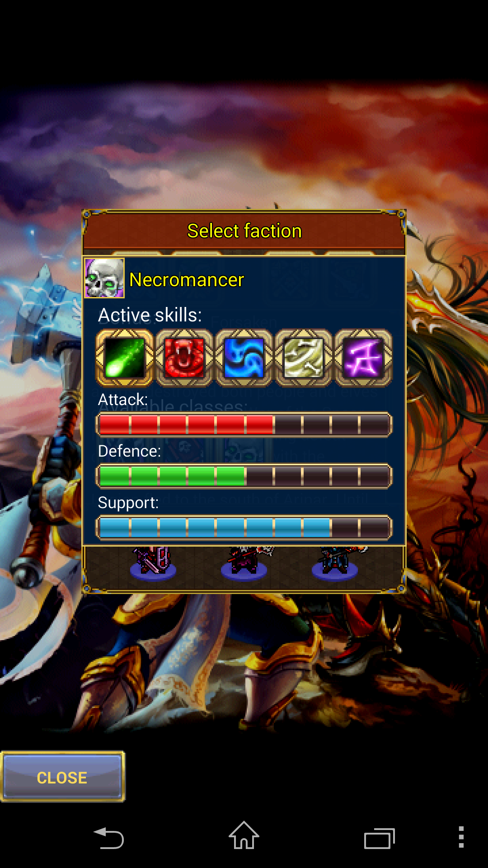Select the right-side spear character sprite
The image size is (488, 868).
(x=337, y=563)
